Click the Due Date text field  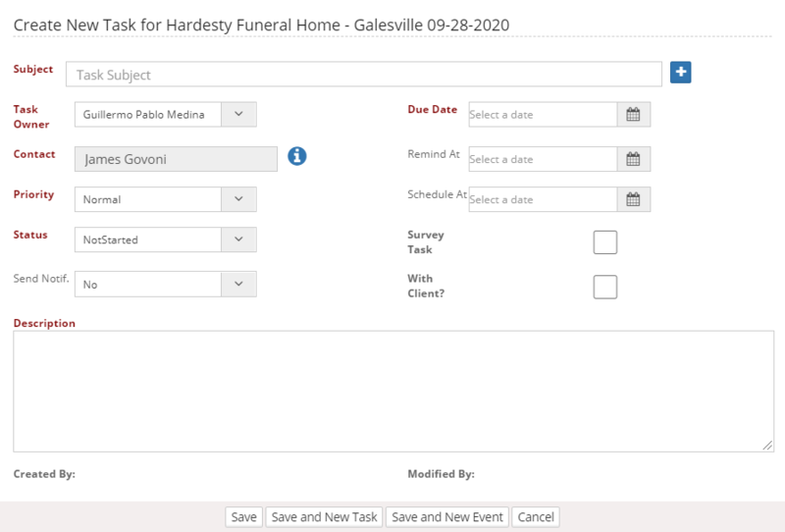(x=543, y=115)
